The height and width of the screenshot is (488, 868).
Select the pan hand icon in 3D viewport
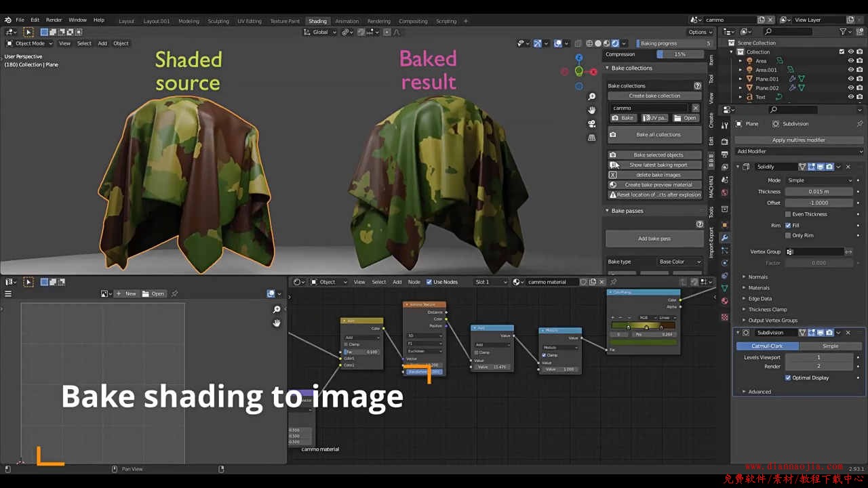592,110
